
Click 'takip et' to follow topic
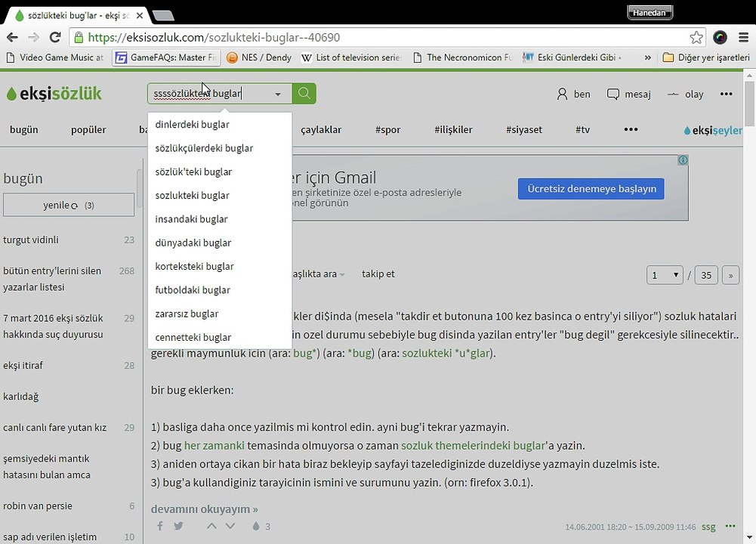click(378, 274)
